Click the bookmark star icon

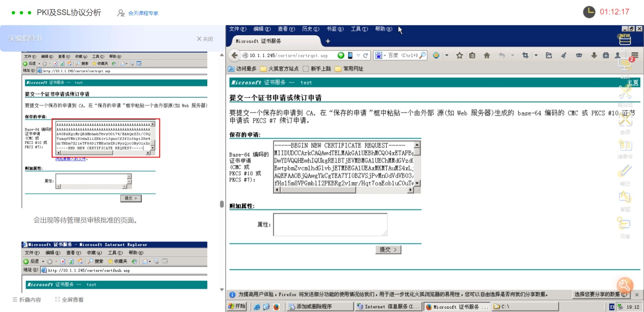click(x=459, y=55)
